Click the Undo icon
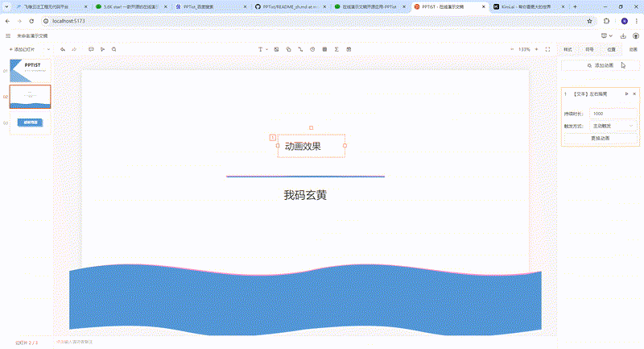This screenshot has height=349, width=644. (x=63, y=49)
